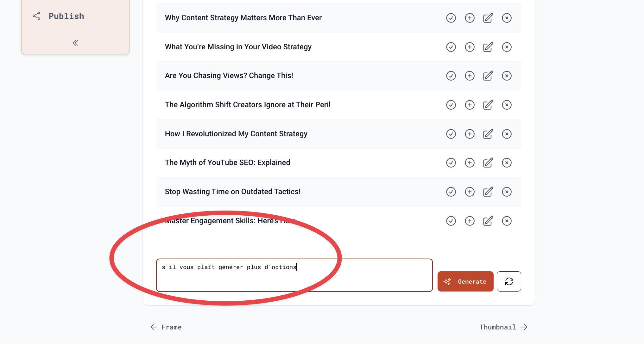Image resolution: width=644 pixels, height=344 pixels.
Task: Remove 'The Algorithm Shift Creators Ignore' title
Action: 507,105
